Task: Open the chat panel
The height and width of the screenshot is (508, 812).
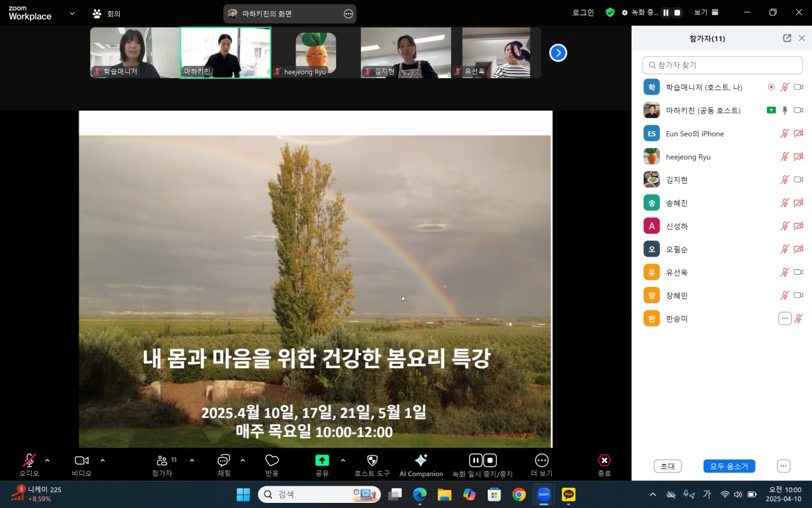Action: [224, 465]
